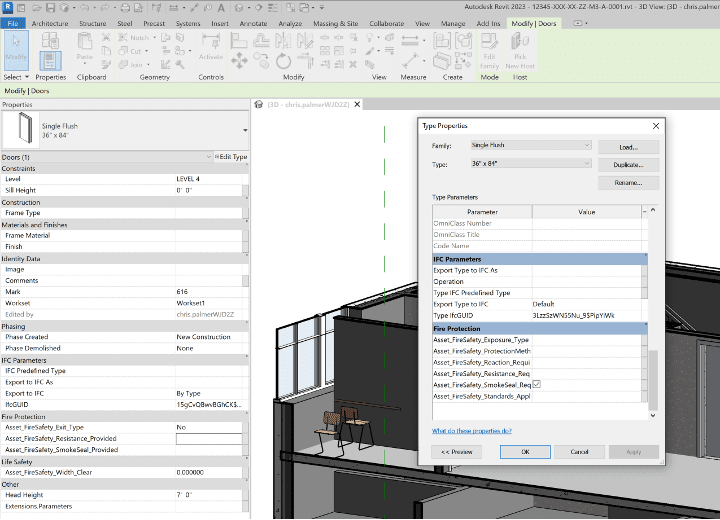Open Properties from the ribbon

pyautogui.click(x=50, y=60)
